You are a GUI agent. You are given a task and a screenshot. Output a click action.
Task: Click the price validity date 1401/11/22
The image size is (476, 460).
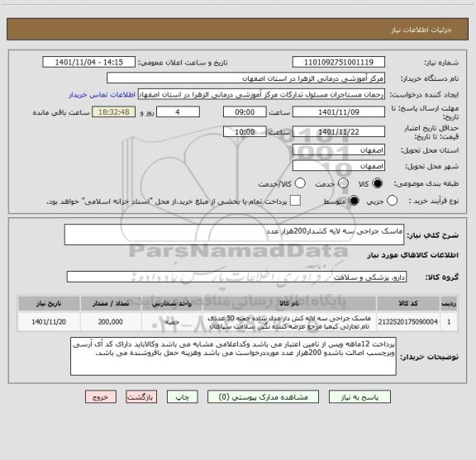(339, 131)
